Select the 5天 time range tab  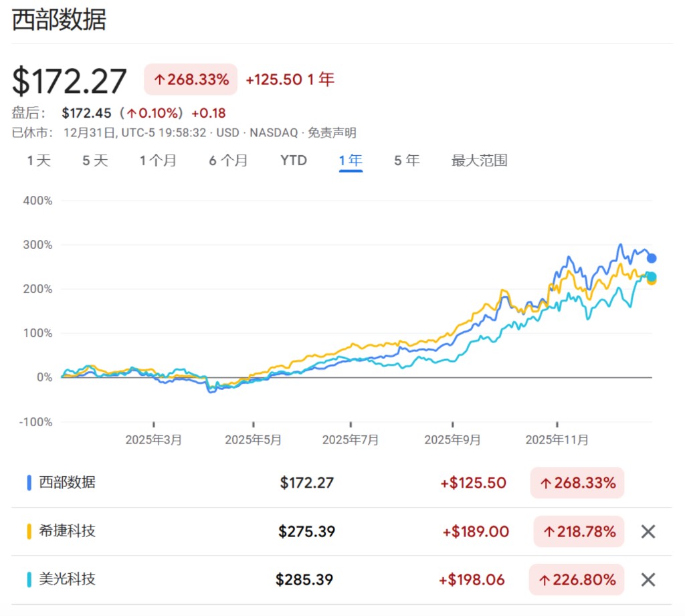[95, 161]
